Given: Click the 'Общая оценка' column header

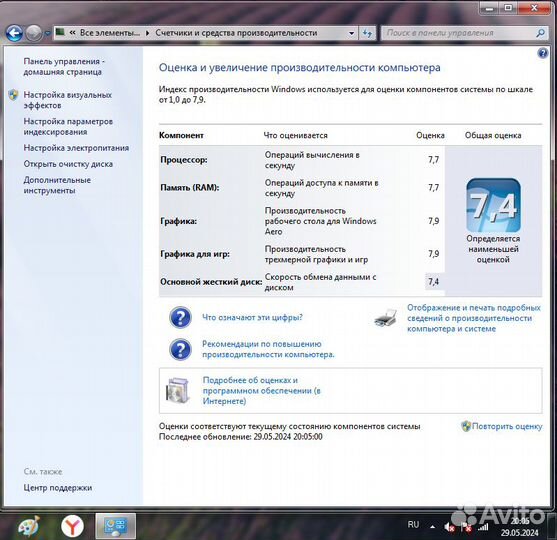Looking at the screenshot, I should (493, 135).
